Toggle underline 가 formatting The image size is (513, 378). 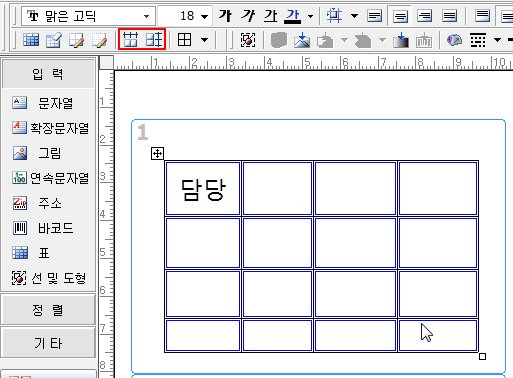pyautogui.click(x=270, y=15)
